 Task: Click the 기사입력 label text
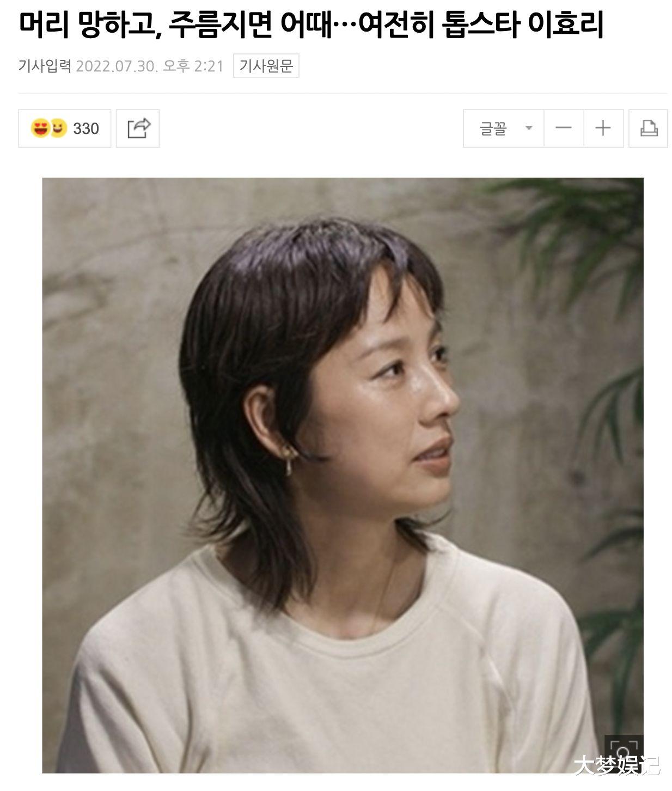pos(45,66)
